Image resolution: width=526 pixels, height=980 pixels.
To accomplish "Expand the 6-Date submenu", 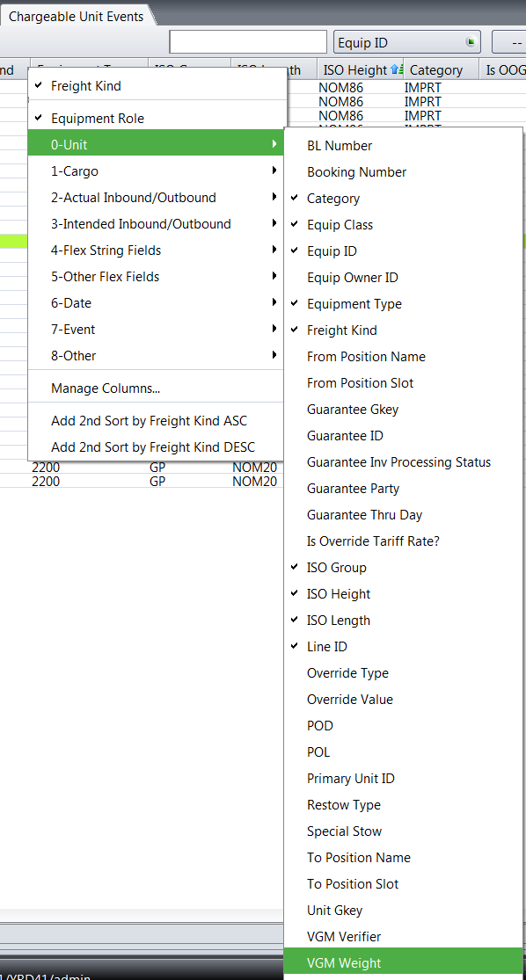I will click(x=156, y=302).
